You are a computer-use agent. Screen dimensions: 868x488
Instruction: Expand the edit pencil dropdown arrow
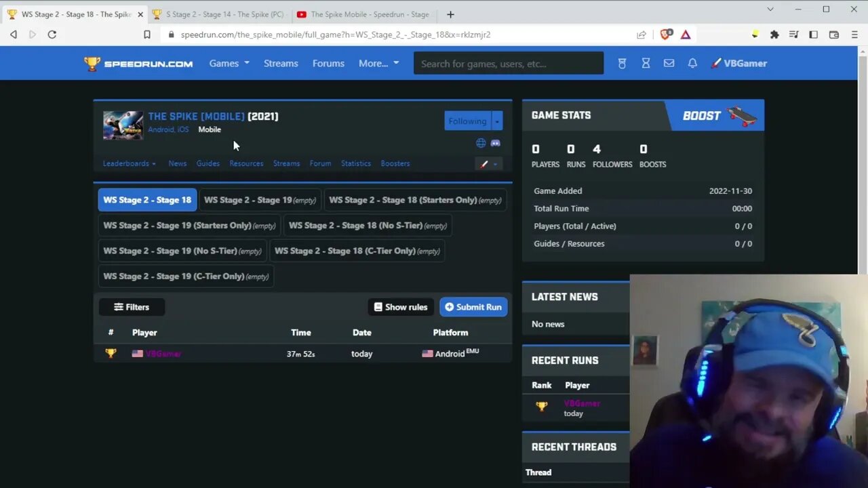(496, 164)
